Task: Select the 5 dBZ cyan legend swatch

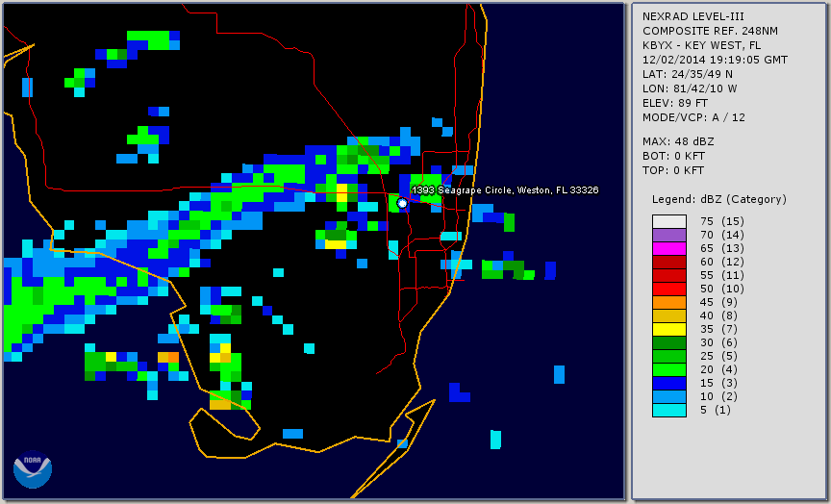Action: pos(669,410)
